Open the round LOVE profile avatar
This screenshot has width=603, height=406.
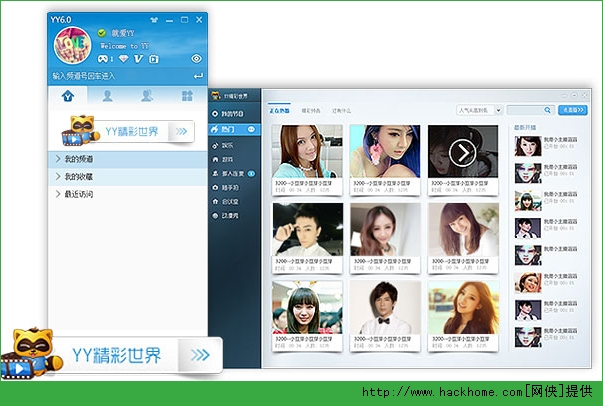click(73, 45)
